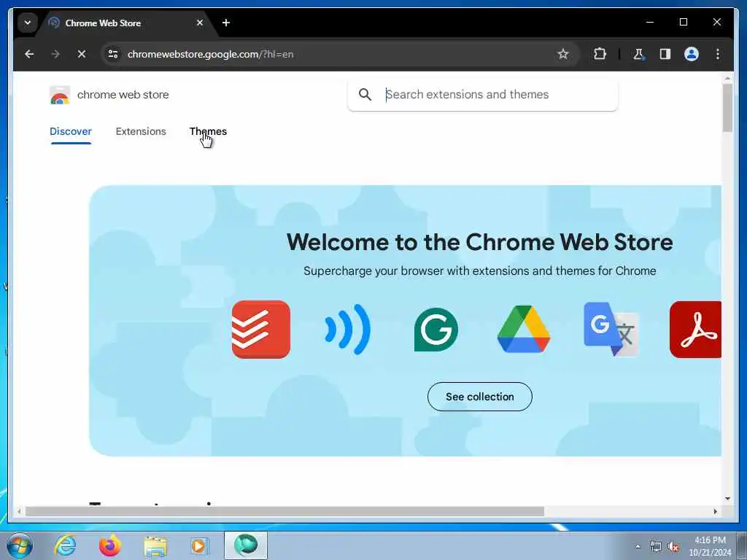Click the scroll down arrow
This screenshot has height=560, width=747.
tap(727, 499)
